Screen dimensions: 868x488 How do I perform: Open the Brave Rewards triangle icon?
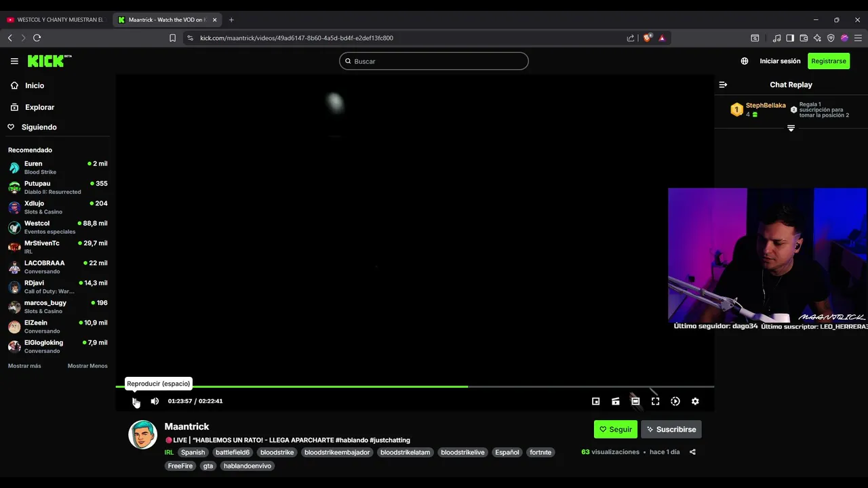662,38
